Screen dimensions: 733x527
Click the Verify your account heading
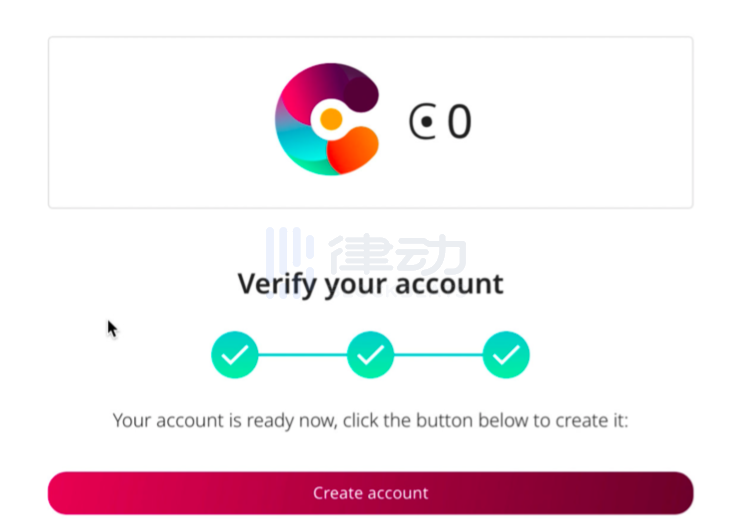point(370,284)
